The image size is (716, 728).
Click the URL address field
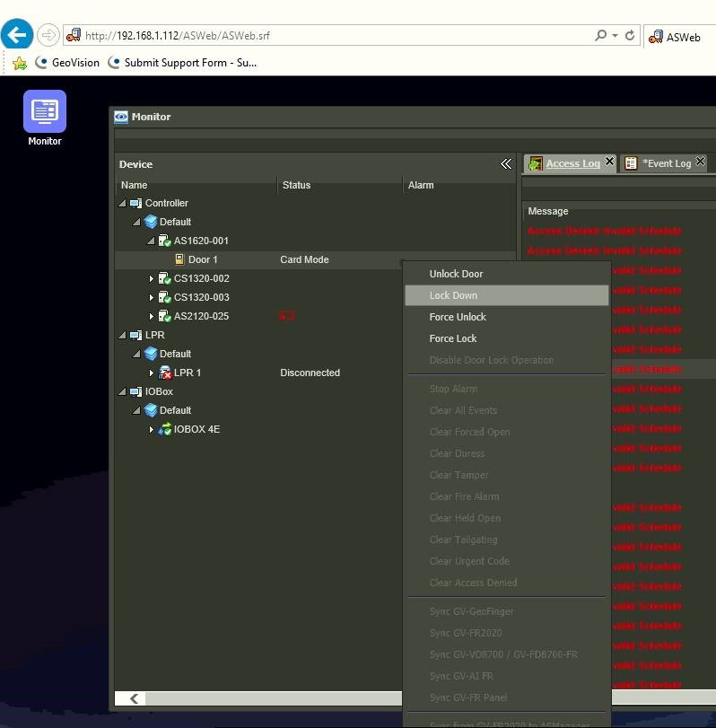coord(325,35)
